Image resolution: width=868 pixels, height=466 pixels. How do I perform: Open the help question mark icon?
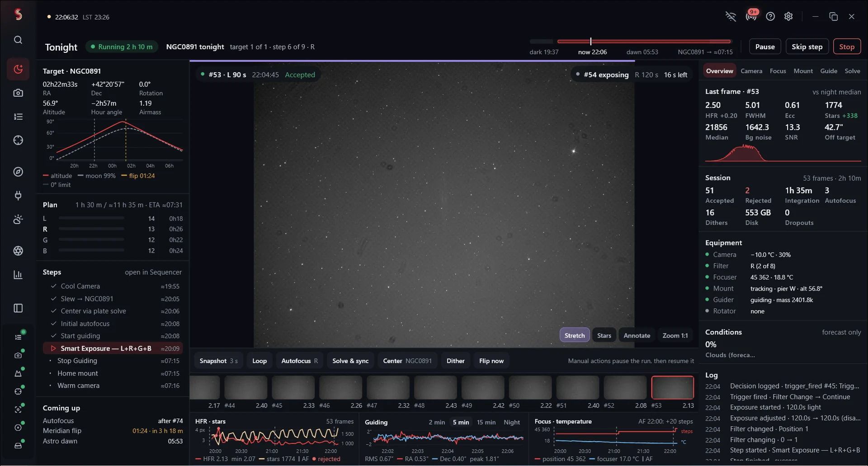click(770, 17)
